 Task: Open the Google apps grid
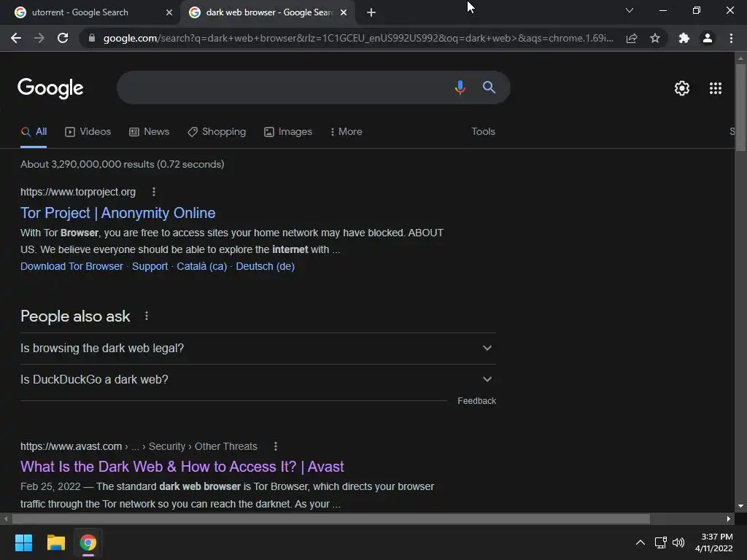pos(715,88)
